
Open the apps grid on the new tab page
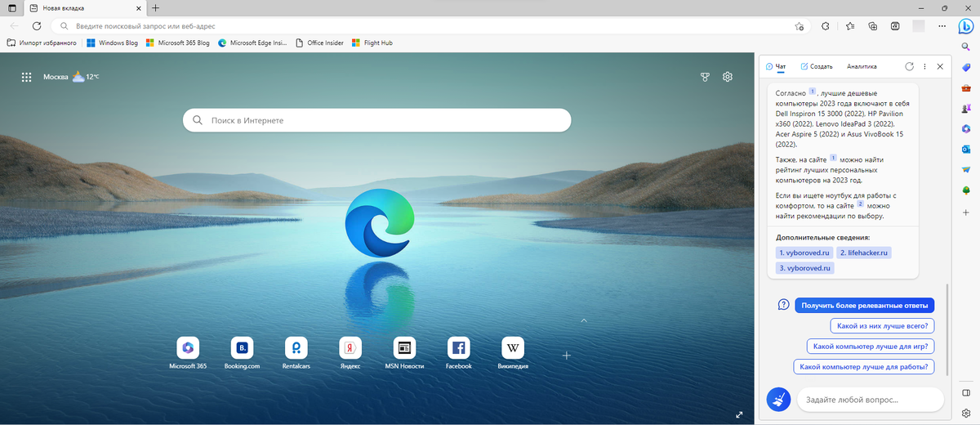pyautogui.click(x=26, y=77)
